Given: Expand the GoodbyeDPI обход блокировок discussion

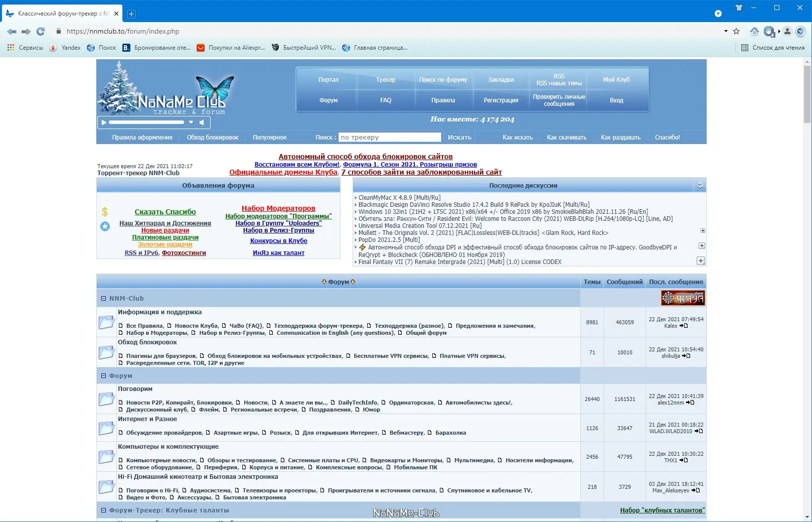Looking at the screenshot, I should pos(702,246).
